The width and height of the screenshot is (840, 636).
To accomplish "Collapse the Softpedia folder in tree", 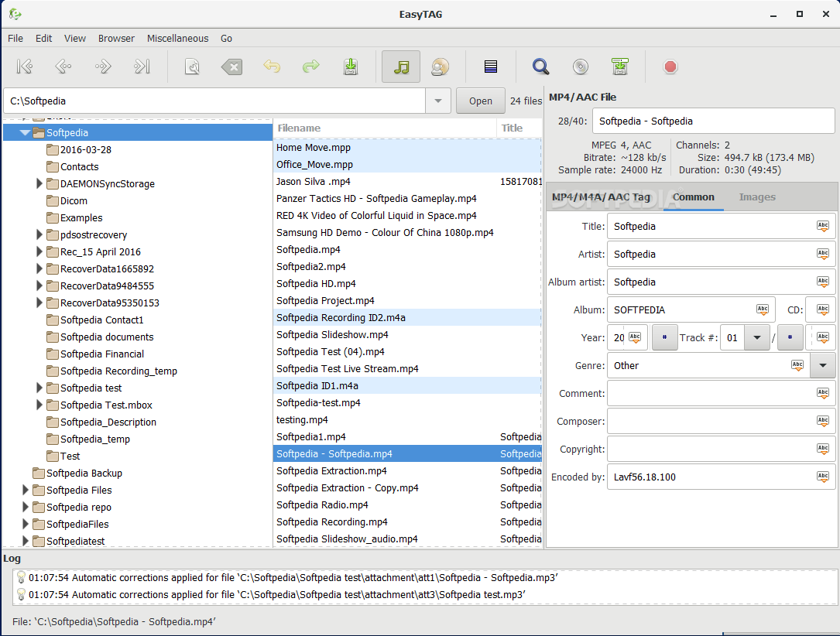I will pos(25,132).
